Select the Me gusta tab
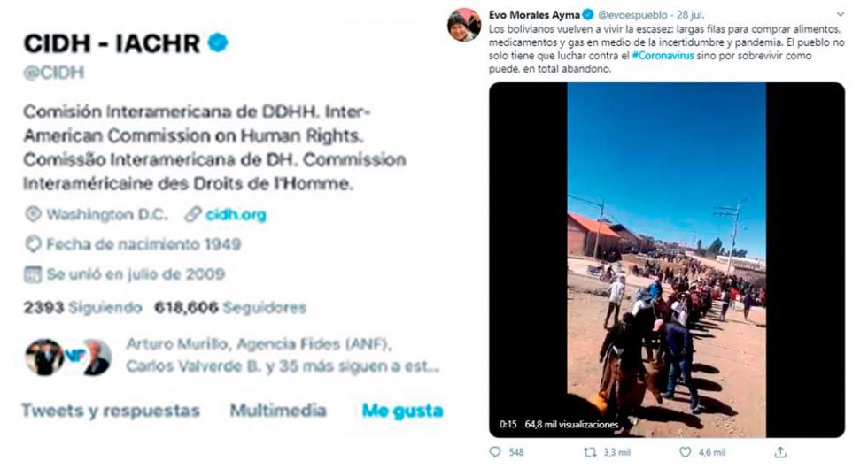 (402, 411)
